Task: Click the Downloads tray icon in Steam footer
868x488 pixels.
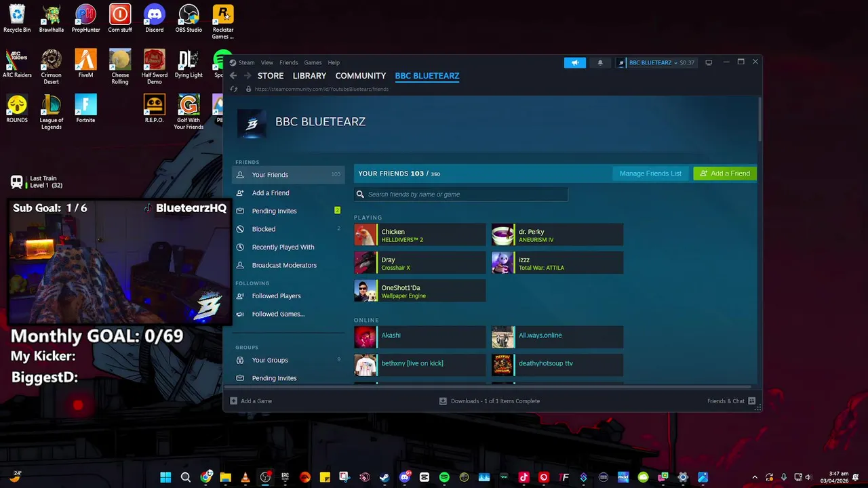Action: [443, 401]
